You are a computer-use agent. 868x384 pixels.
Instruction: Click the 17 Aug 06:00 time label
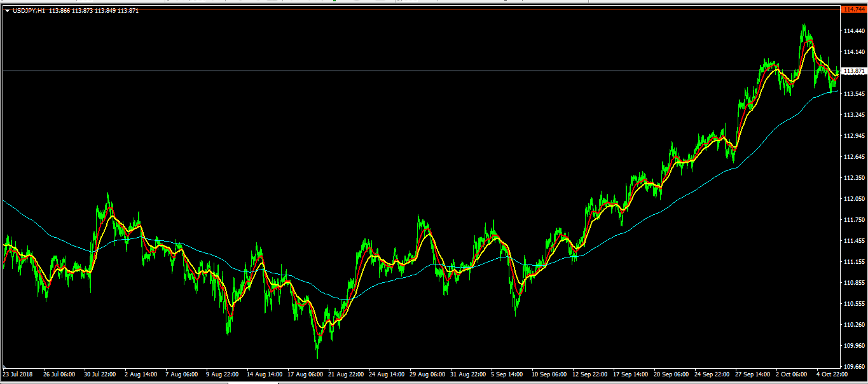(305, 374)
